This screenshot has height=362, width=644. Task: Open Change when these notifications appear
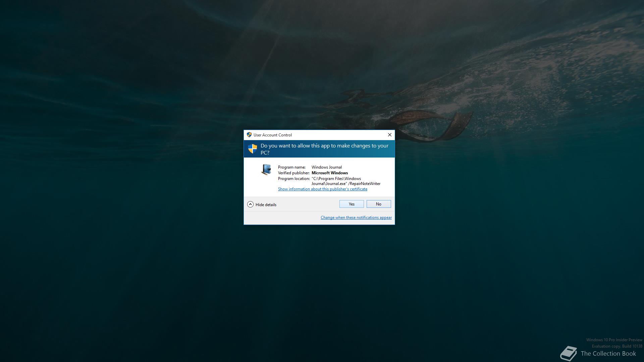pyautogui.click(x=356, y=218)
